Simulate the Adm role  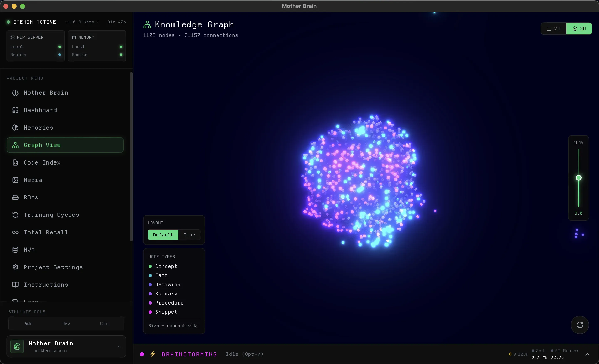28,323
